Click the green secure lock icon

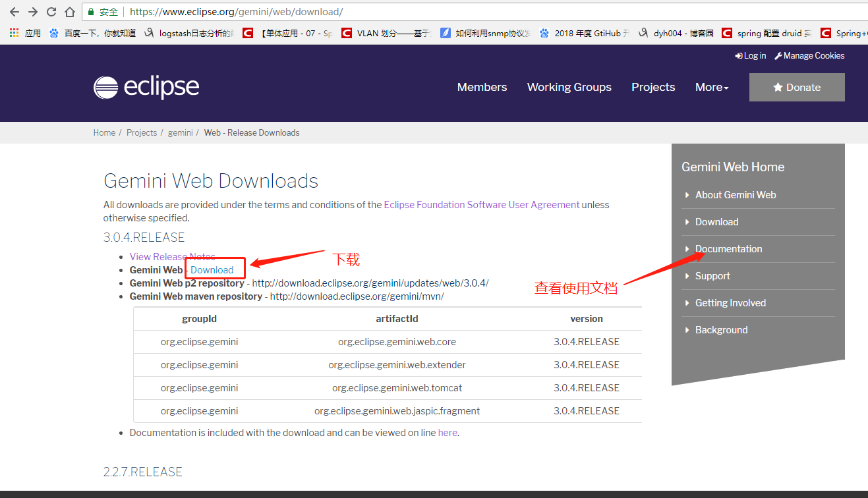(91, 12)
